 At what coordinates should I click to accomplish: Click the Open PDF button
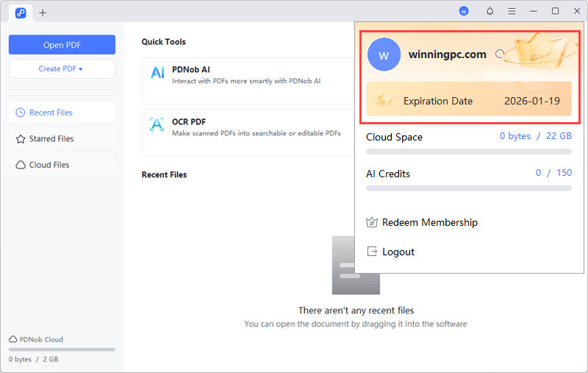[62, 45]
